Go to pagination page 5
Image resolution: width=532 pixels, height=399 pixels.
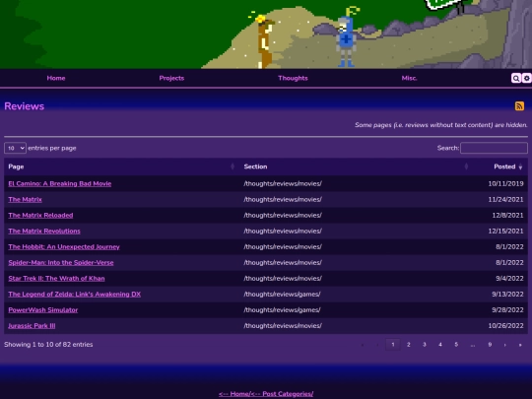pyautogui.click(x=456, y=345)
